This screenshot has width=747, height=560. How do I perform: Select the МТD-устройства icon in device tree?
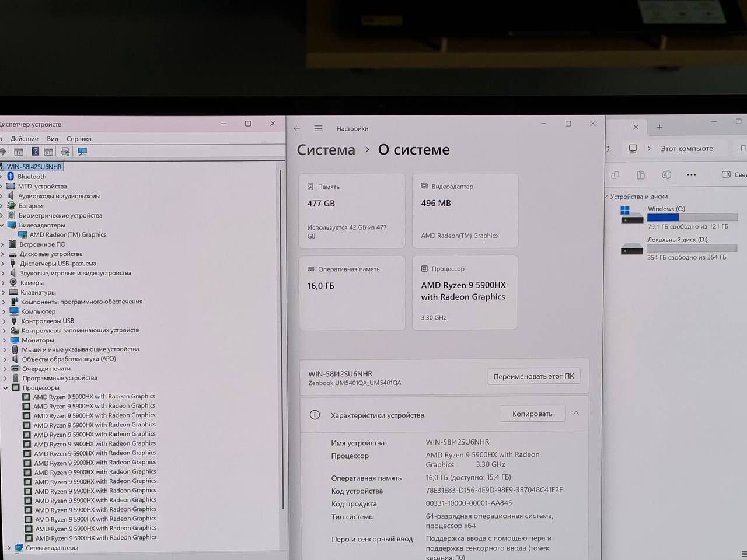click(11, 186)
